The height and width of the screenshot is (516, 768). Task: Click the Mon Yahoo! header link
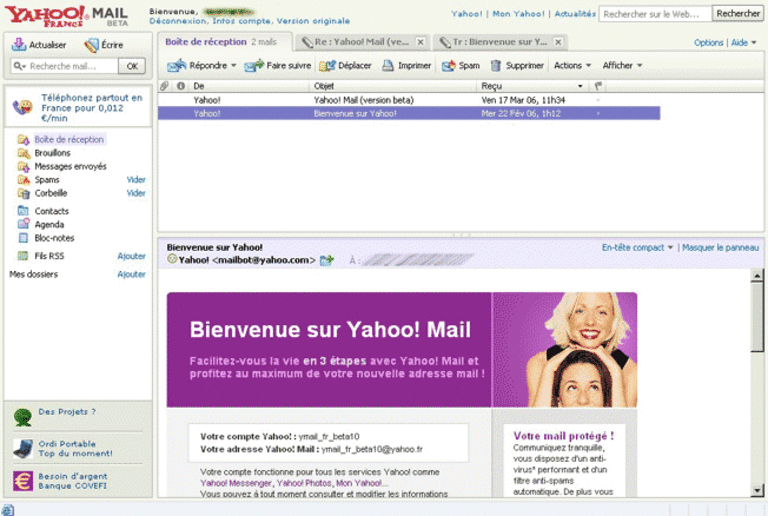[518, 14]
